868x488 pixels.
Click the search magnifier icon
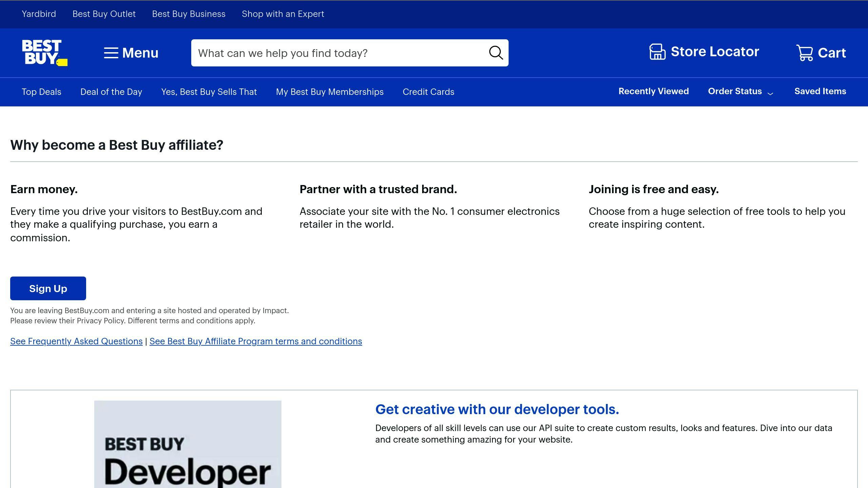496,53
